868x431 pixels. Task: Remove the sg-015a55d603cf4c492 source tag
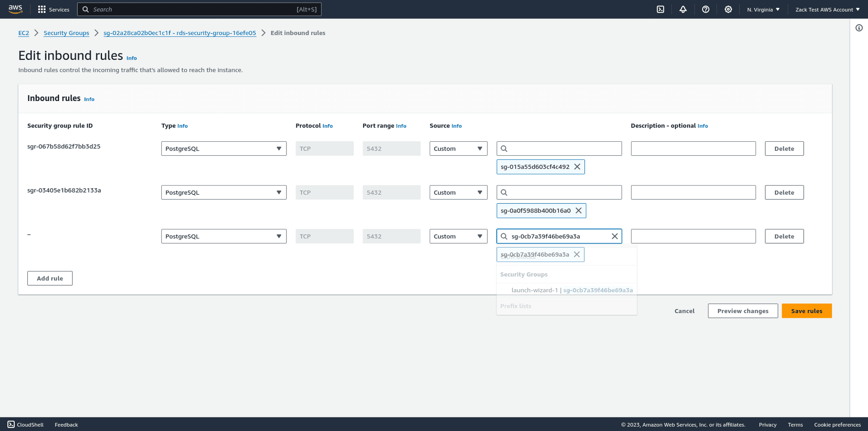[577, 167]
